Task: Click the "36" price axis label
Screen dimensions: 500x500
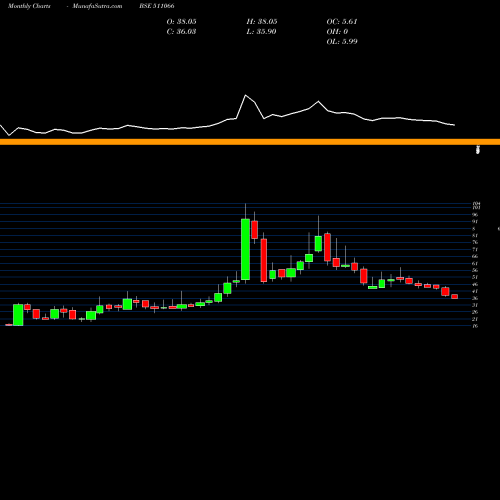Action: coord(475,298)
